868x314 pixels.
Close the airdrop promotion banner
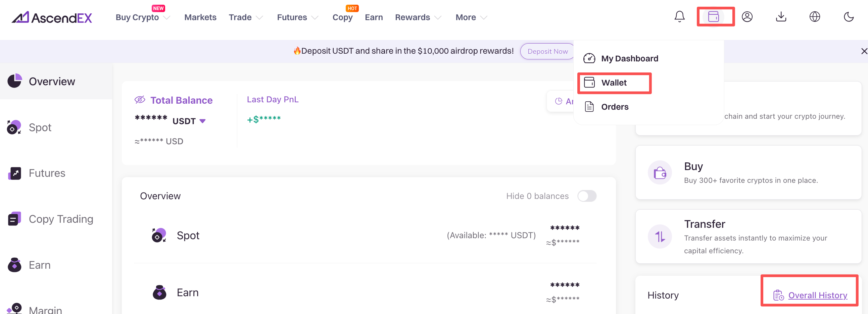[864, 51]
